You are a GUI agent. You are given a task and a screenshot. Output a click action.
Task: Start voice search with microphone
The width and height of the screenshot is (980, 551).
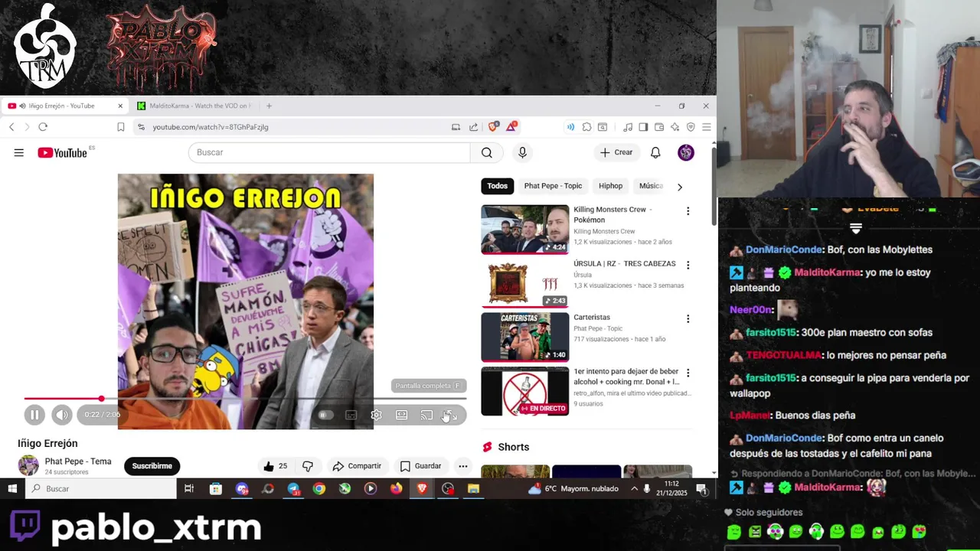coord(522,152)
